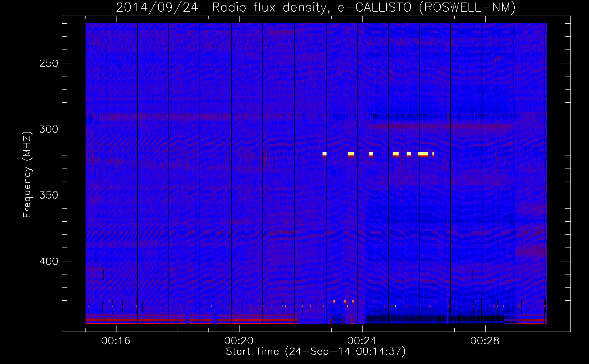The image size is (589, 364).
Task: Click the 00:24 time tick label
Action: point(362,341)
